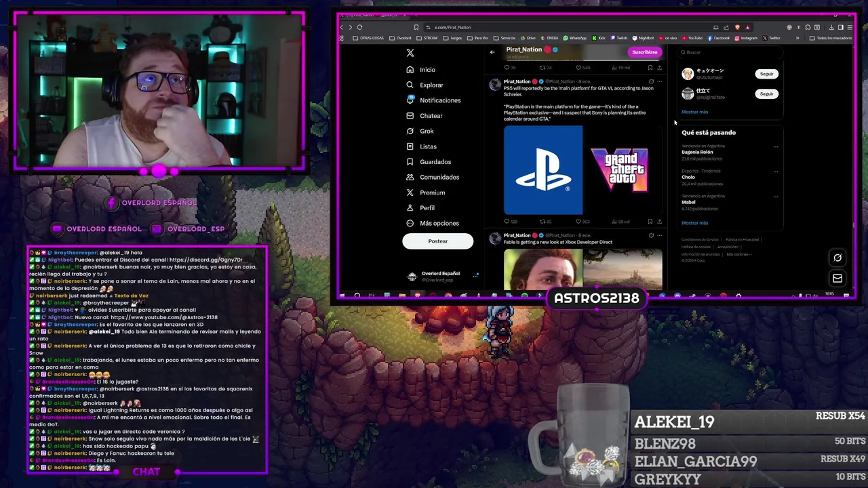Image resolution: width=868 pixels, height=488 pixels.
Task: Focus the Buscar search field
Action: 730,52
